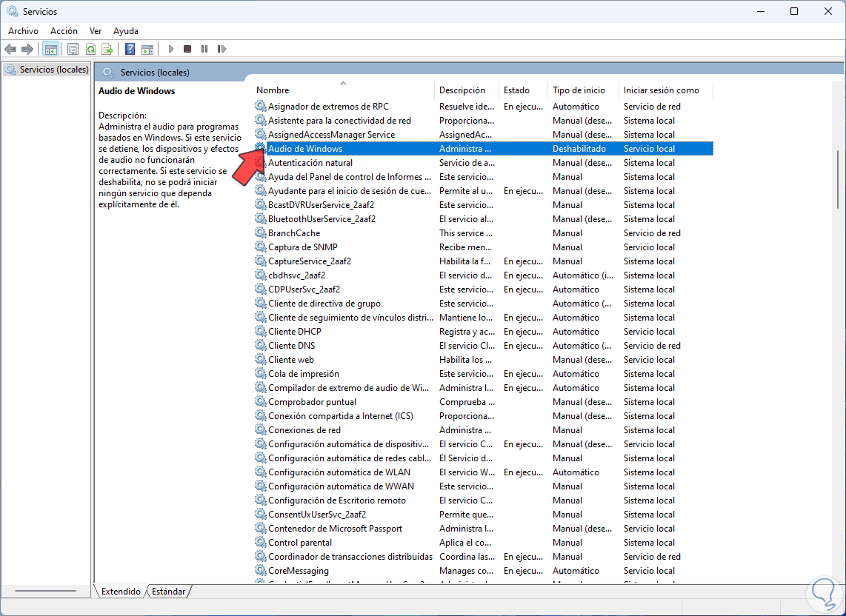Click gear icon beside CoreMessaging

(x=261, y=570)
